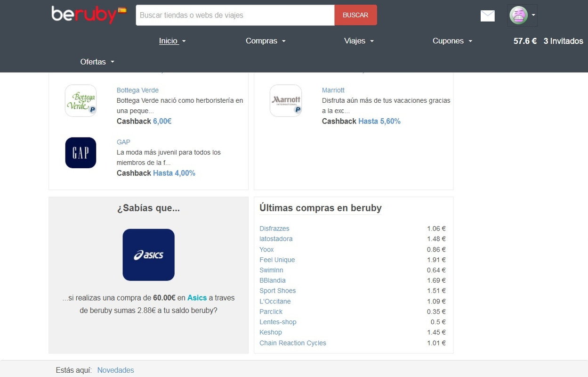Click the ¿Sabías que... heading
The width and height of the screenshot is (588, 377).
(x=148, y=208)
